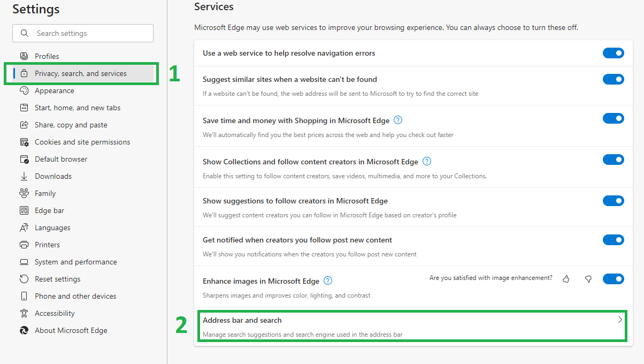Image resolution: width=644 pixels, height=364 pixels.
Task: Click the help icon beside Collections setting
Action: click(427, 161)
